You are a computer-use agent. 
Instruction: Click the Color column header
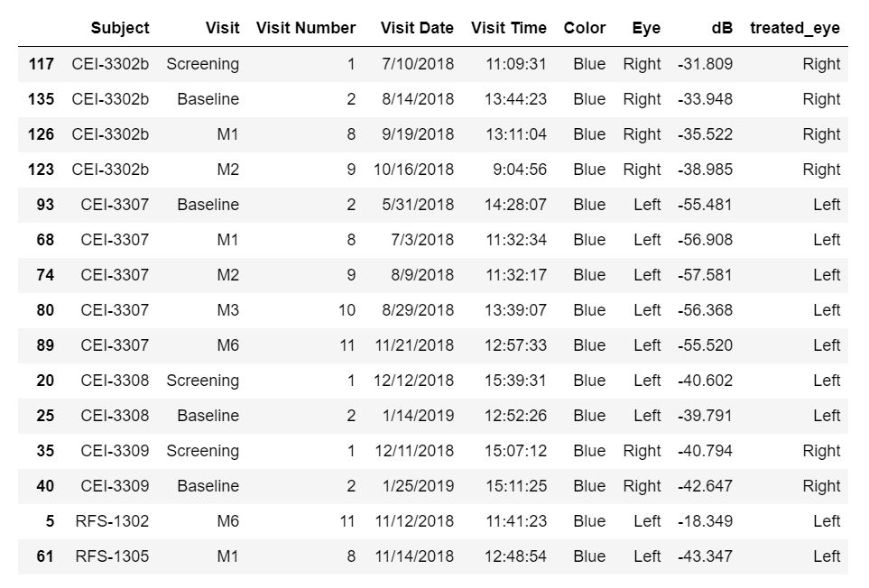[x=585, y=28]
